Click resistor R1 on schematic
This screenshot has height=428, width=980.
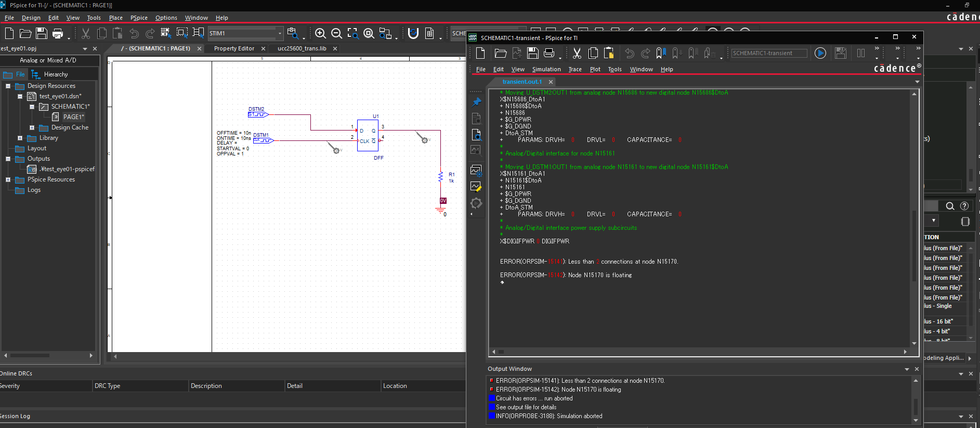click(x=441, y=177)
